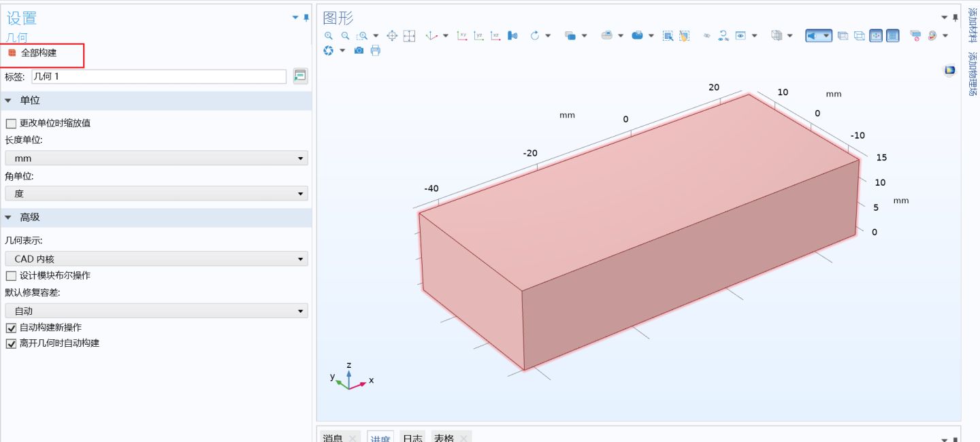Click the no-selection box icon with red circle
This screenshot has width=980, height=442.
point(915,35)
